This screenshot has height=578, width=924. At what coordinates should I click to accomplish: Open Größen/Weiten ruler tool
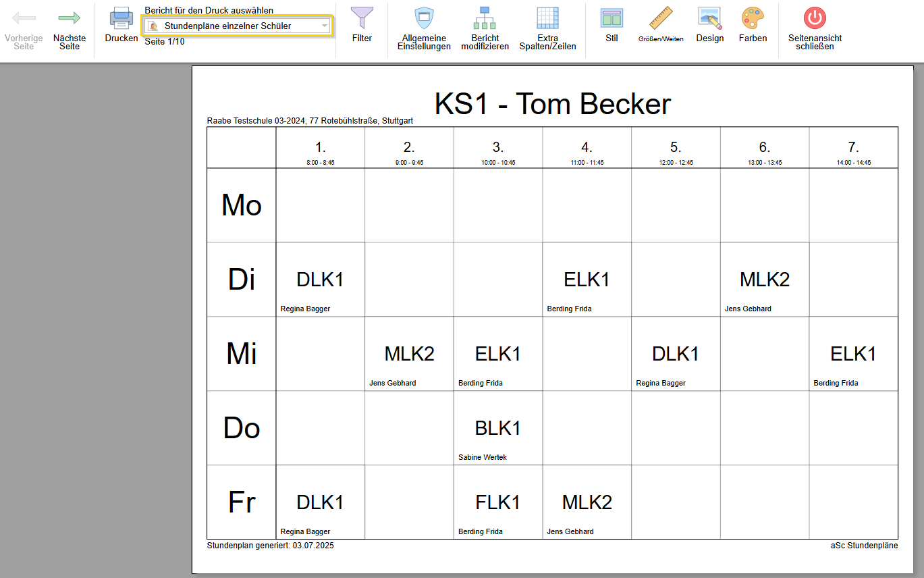[661, 26]
